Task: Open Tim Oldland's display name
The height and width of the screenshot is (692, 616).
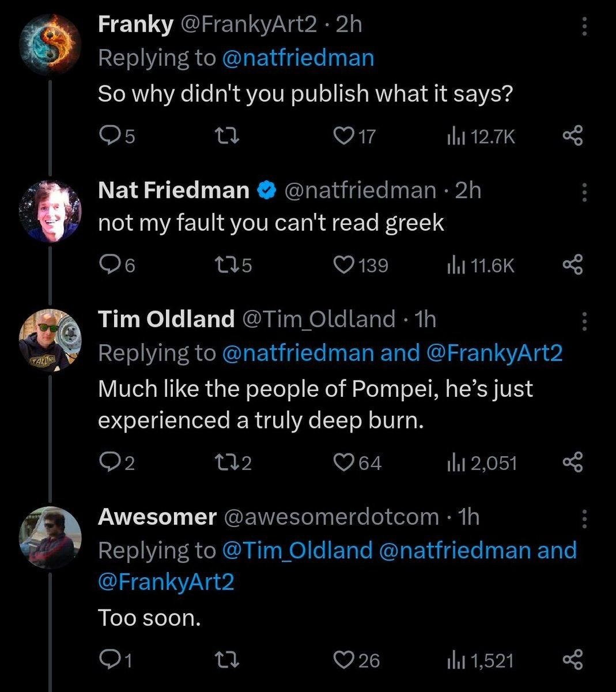Action: pos(167,318)
